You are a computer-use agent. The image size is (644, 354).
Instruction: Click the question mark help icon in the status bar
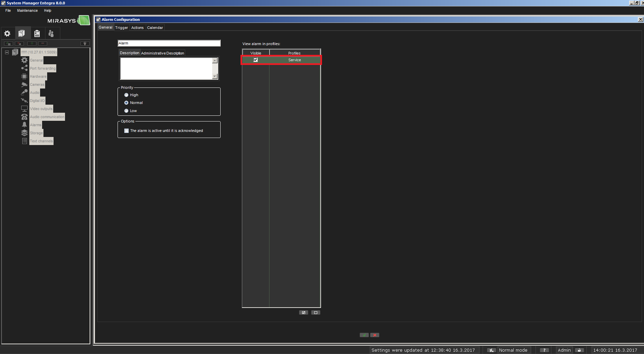click(x=544, y=350)
